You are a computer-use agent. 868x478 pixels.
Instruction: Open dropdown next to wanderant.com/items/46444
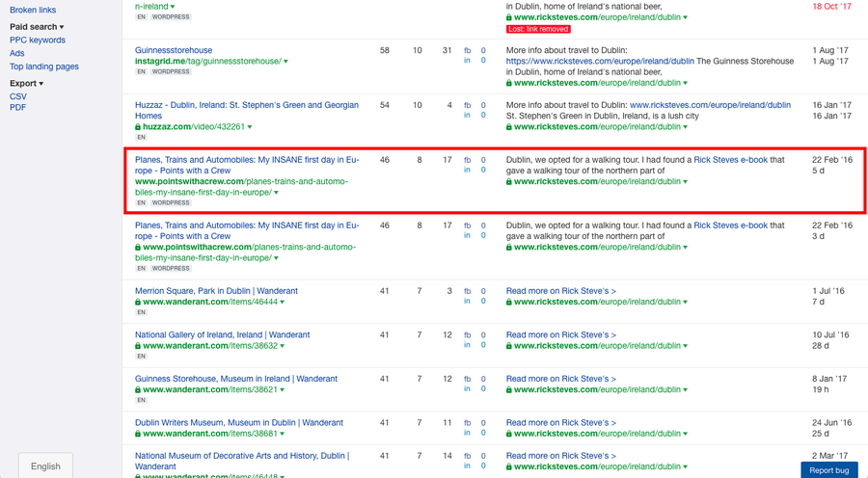[283, 302]
